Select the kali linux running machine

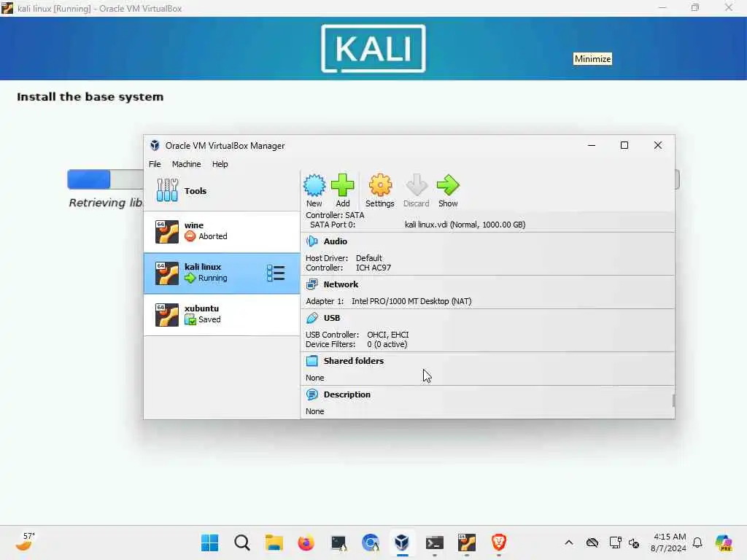click(x=222, y=273)
